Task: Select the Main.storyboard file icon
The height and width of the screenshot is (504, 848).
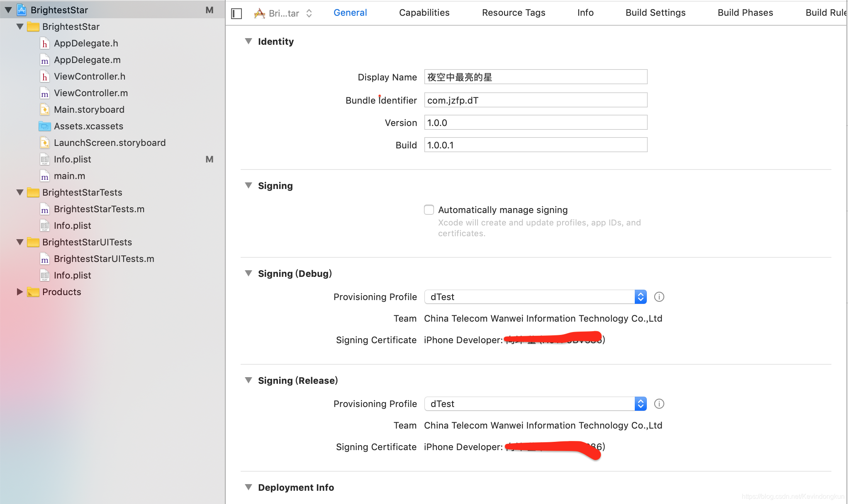Action: [x=45, y=110]
